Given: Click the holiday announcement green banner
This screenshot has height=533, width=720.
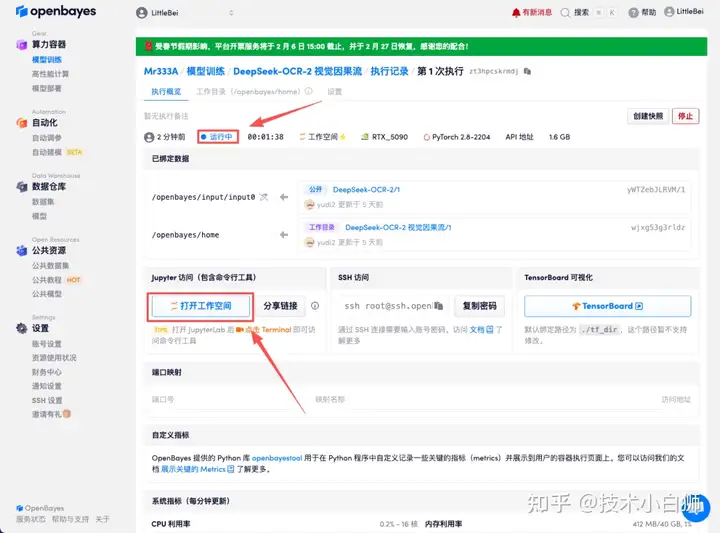Looking at the screenshot, I should point(421,46).
